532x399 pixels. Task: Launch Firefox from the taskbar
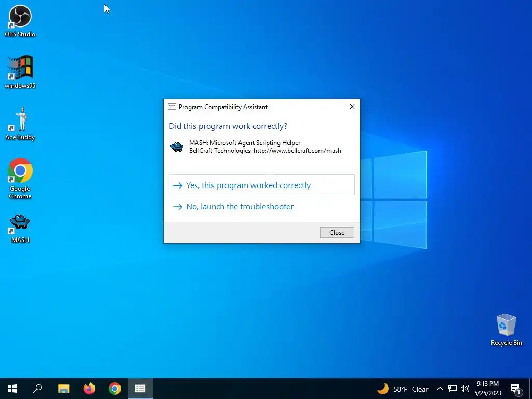[x=89, y=389]
